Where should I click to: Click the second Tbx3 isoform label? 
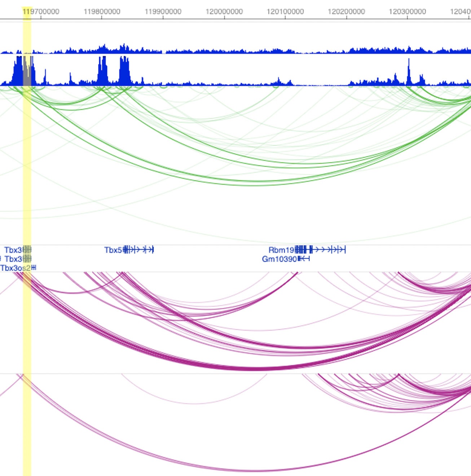(x=14, y=258)
